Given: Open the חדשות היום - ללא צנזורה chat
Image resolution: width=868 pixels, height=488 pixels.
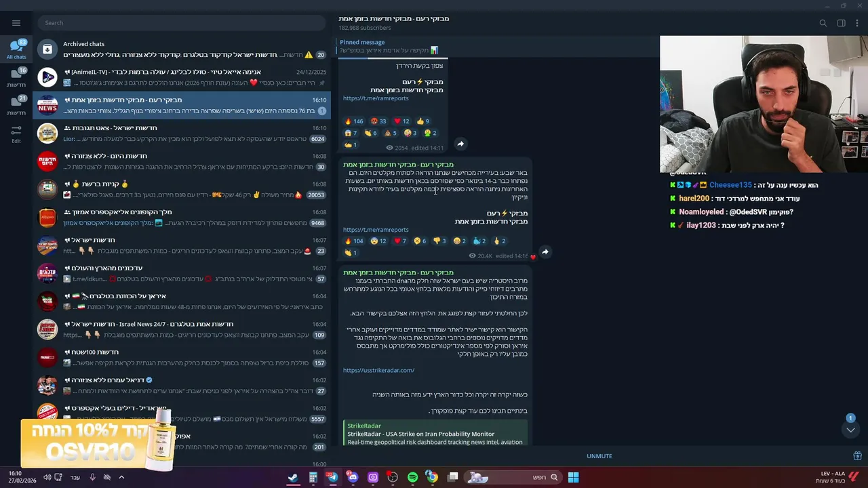Looking at the screenshot, I should 182,161.
